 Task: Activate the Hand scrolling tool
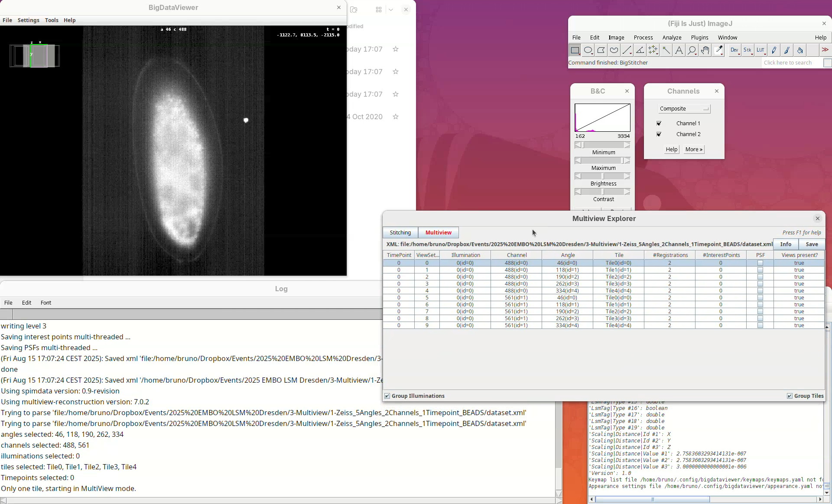(x=705, y=50)
